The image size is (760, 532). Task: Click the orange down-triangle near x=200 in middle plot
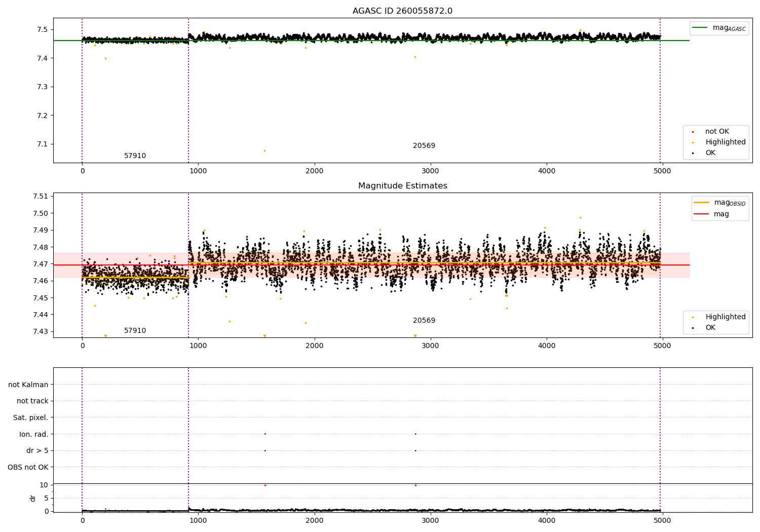(105, 336)
